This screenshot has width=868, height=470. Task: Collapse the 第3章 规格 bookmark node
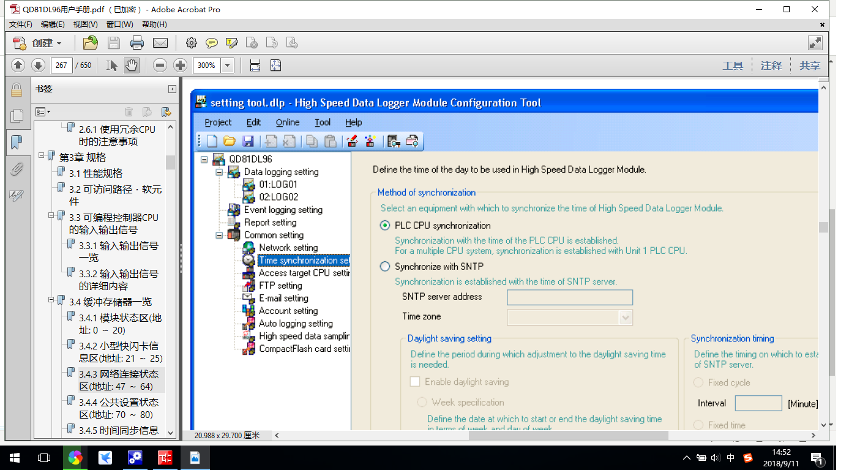(42, 155)
